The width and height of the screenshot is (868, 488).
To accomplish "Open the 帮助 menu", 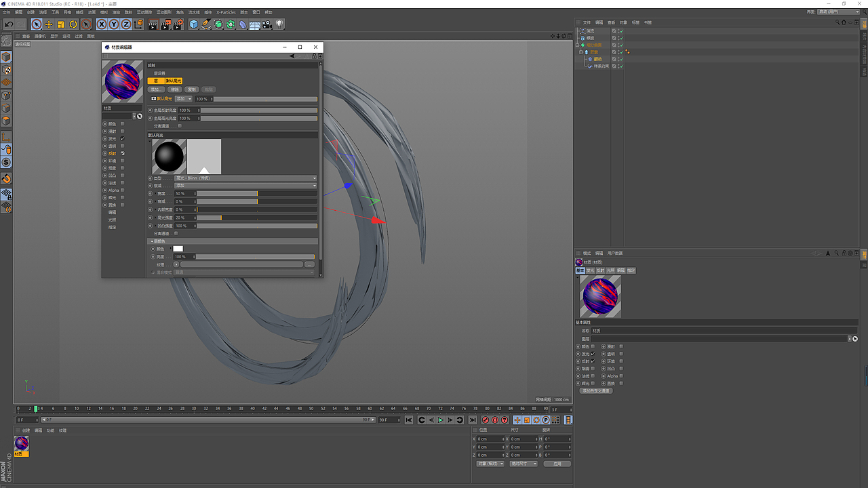I will click(269, 12).
